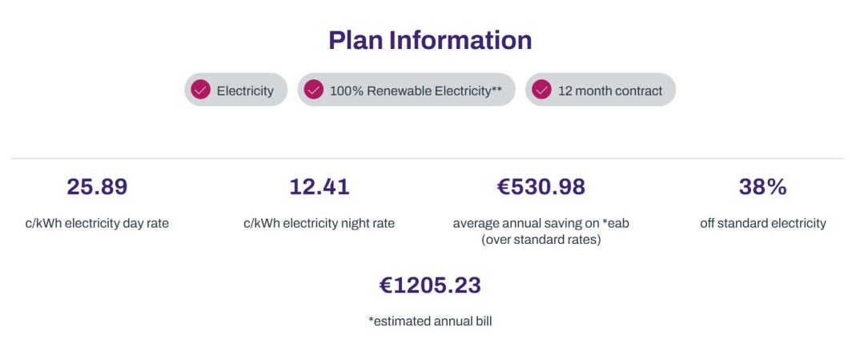This screenshot has height=344, width=868.
Task: Click the Electricity label text in first badge
Action: [x=245, y=91]
